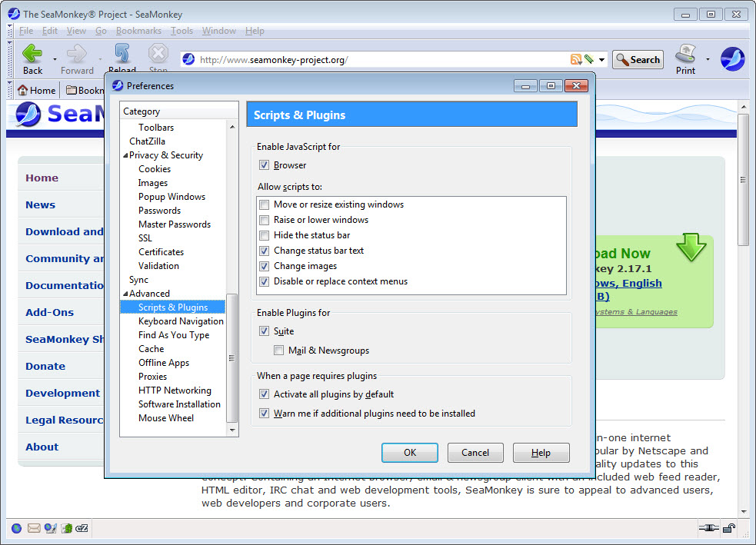The image size is (756, 545).
Task: Click the site identity icon left of URL
Action: [x=188, y=59]
